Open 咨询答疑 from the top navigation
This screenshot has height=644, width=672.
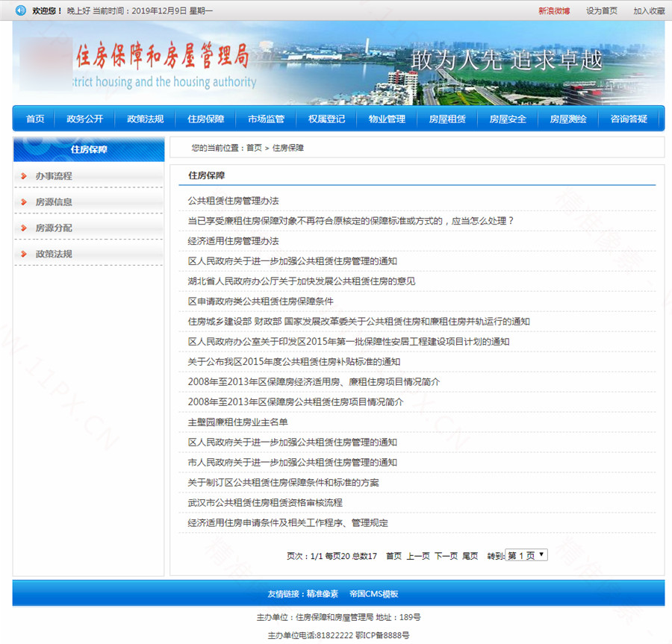coord(629,119)
